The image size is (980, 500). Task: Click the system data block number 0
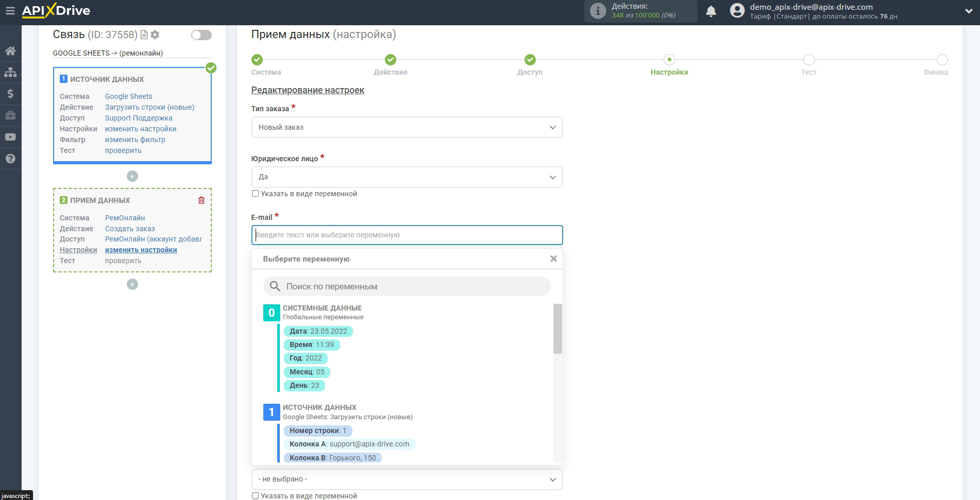[272, 313]
